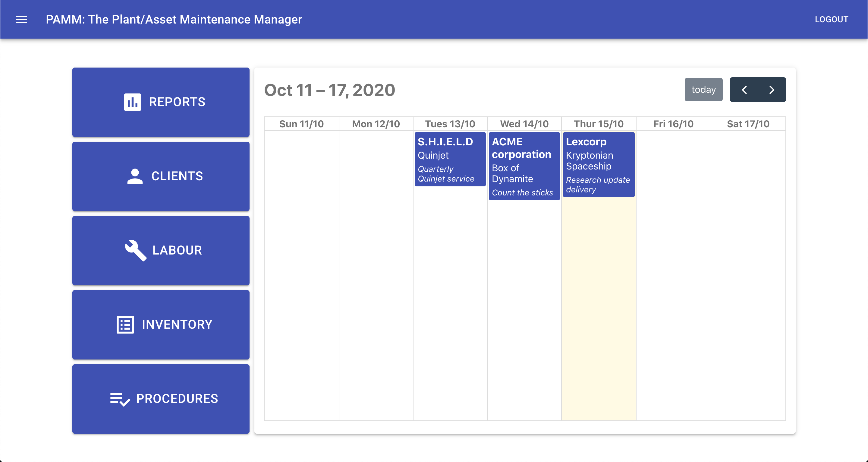This screenshot has width=868, height=462.
Task: Open the hamburger navigation menu
Action: tap(22, 19)
